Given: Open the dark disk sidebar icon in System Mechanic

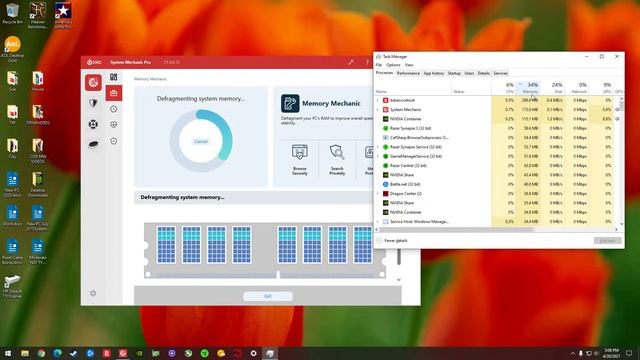Looking at the screenshot, I should [x=93, y=144].
